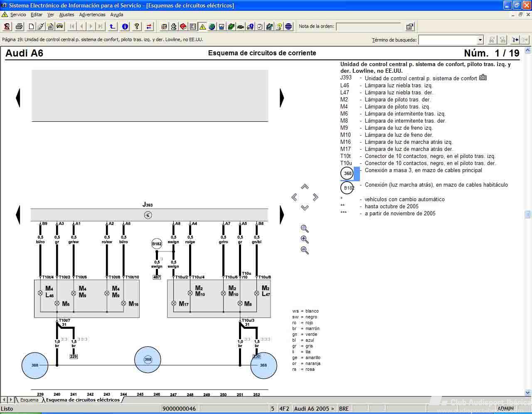This screenshot has height=414, width=532.
Task: Click the vertical scrollbar up arrow
Action: 528,50
